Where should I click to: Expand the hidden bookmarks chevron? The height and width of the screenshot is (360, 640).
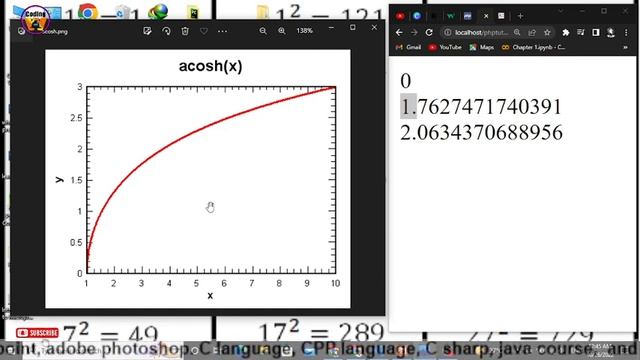click(625, 47)
